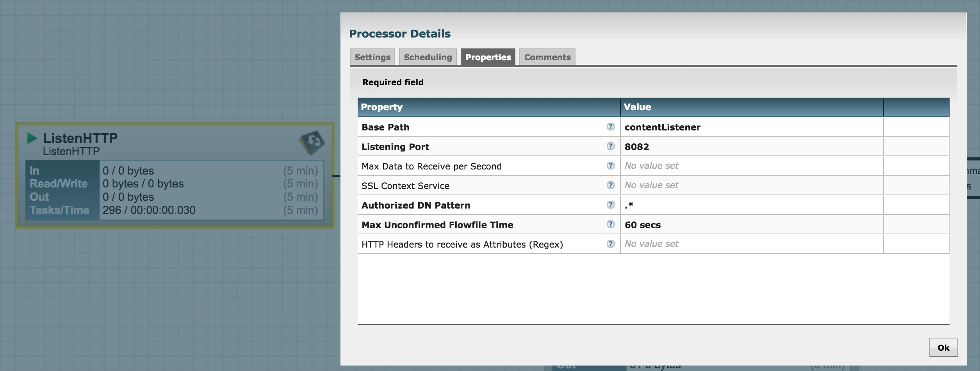This screenshot has height=371, width=980.
Task: Click Max Data to Receive per Second label
Action: click(431, 166)
